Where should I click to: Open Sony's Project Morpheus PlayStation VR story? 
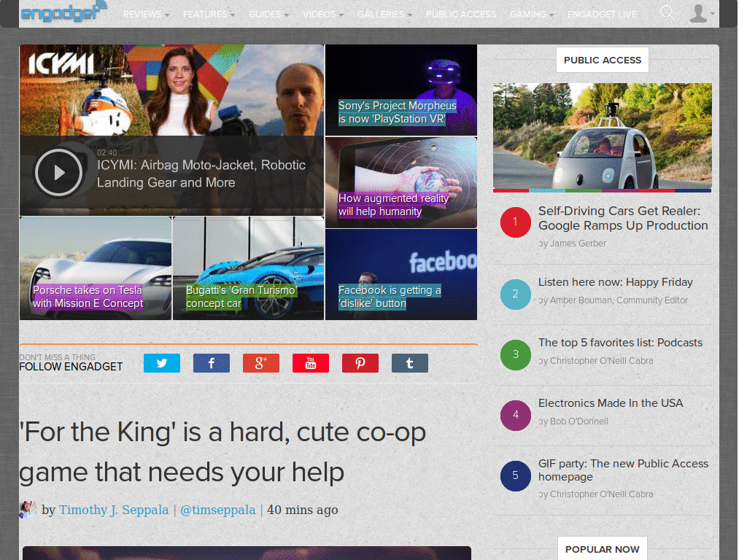397,112
